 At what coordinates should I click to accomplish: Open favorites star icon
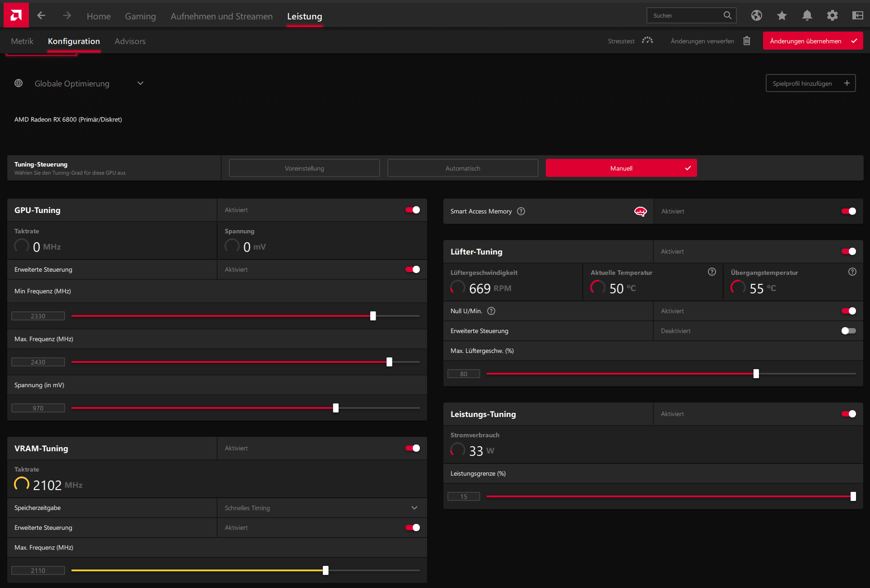[x=782, y=16]
